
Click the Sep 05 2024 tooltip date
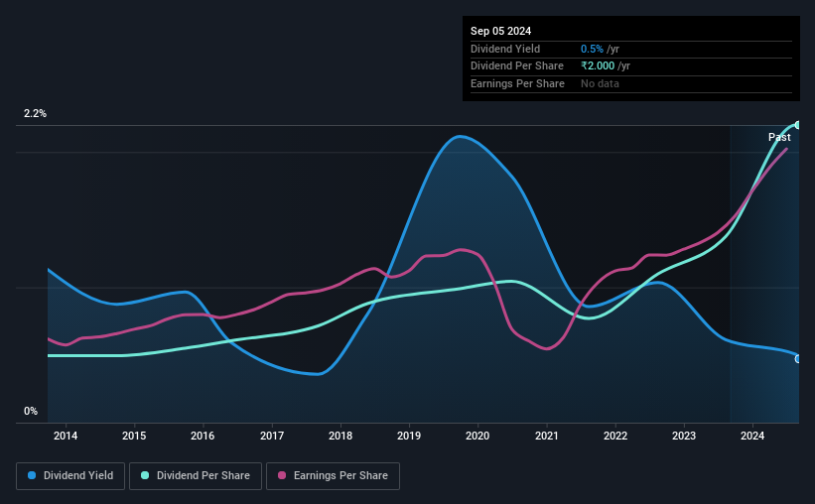click(x=500, y=31)
